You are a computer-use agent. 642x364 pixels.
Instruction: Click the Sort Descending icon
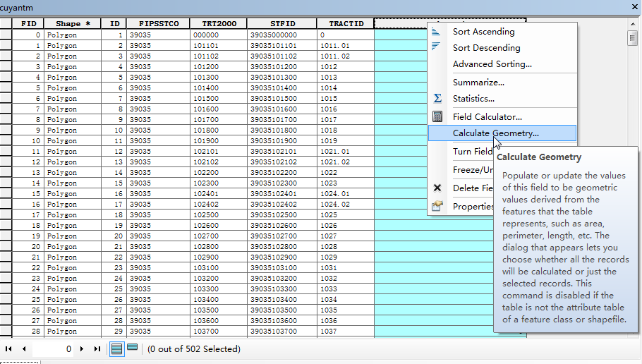click(x=436, y=47)
